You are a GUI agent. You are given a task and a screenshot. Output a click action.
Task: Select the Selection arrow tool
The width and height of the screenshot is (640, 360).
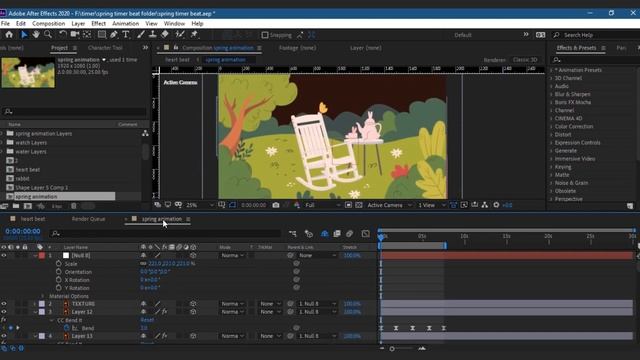(24, 35)
